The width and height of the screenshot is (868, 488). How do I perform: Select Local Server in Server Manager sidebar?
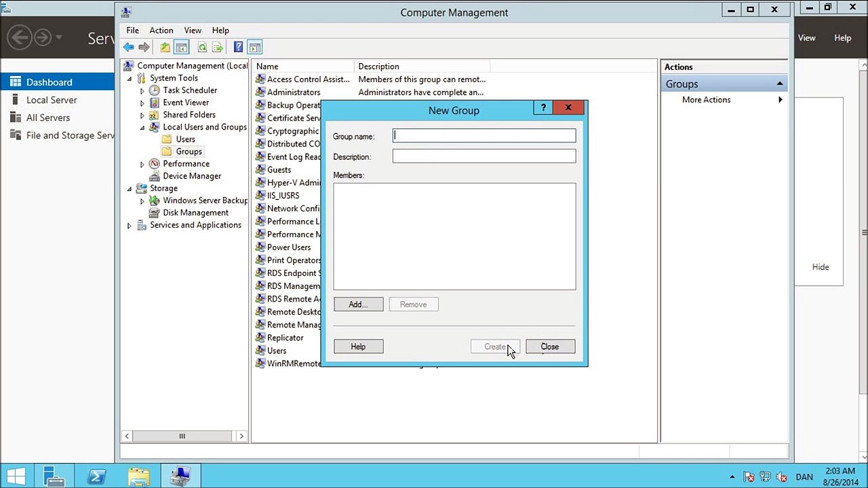point(52,100)
